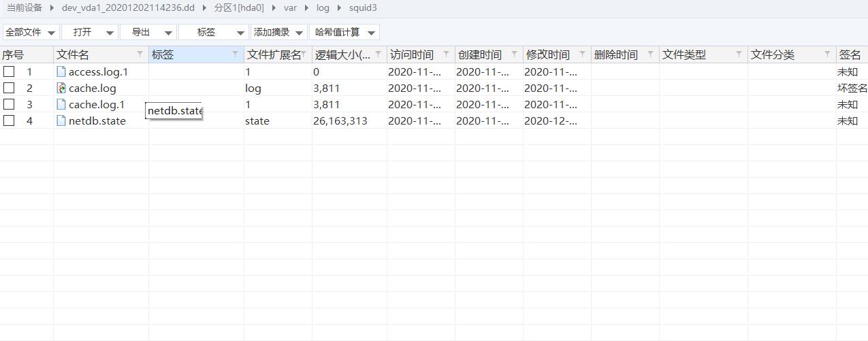Click the access.log.1 file icon

61,71
